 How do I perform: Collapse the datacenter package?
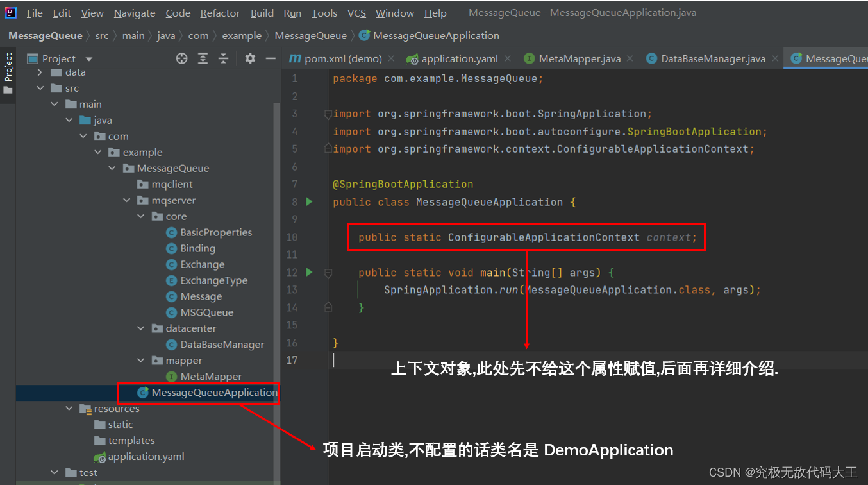pos(140,328)
